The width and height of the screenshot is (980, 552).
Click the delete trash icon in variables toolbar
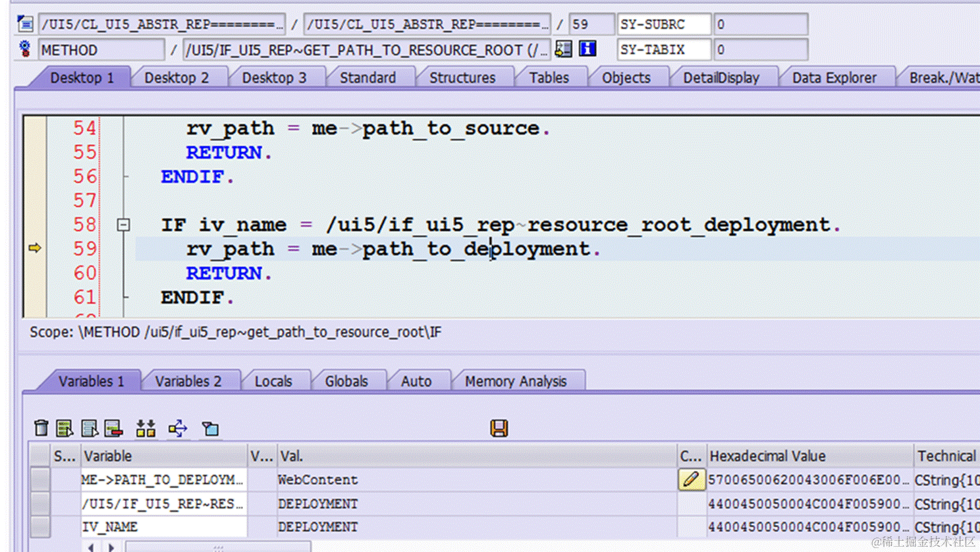pyautogui.click(x=41, y=428)
